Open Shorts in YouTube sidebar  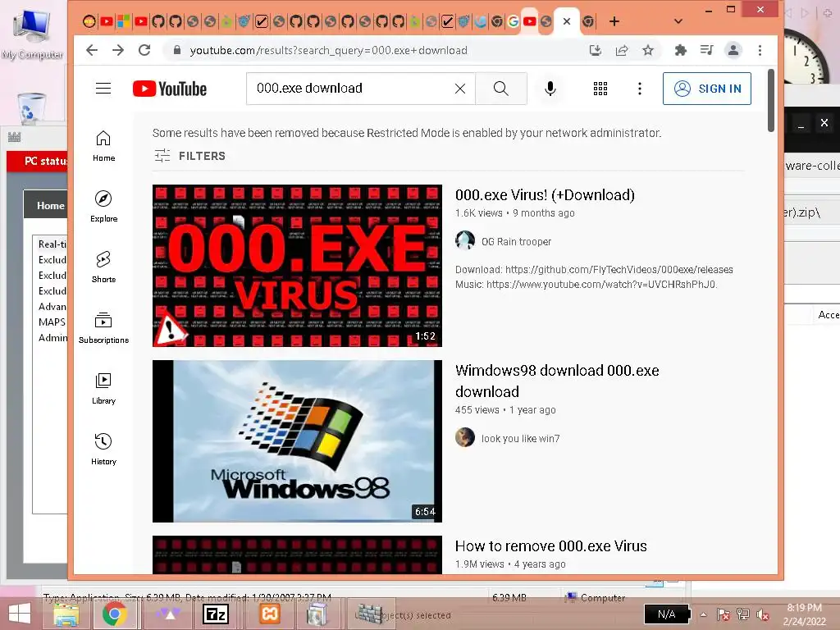coord(103,267)
